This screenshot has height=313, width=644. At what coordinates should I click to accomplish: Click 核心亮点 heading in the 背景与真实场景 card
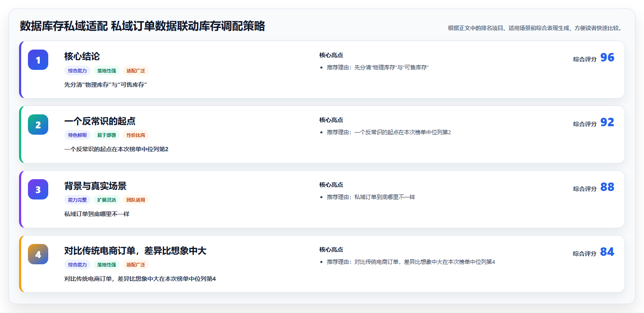coord(331,185)
